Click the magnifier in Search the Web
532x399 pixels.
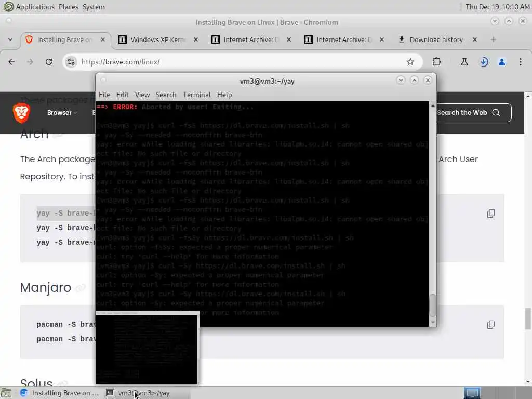(x=496, y=113)
